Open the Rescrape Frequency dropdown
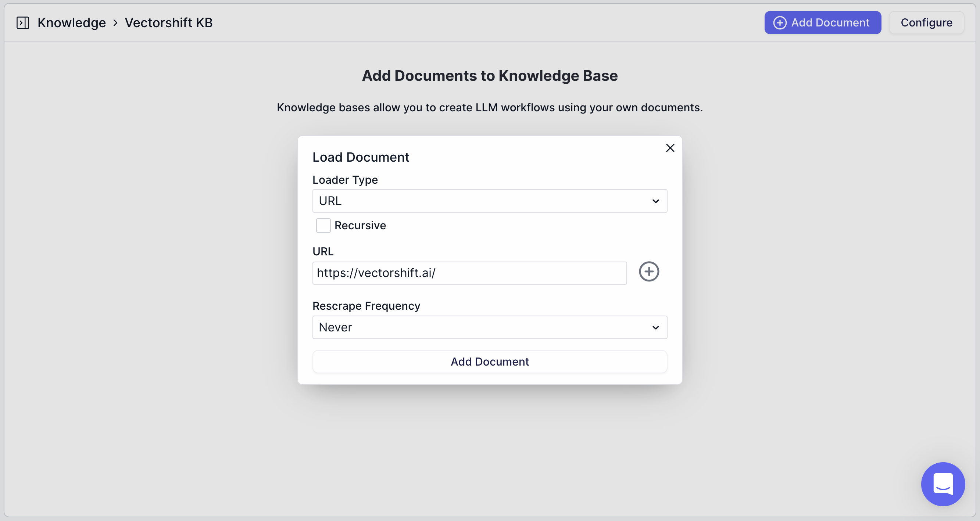Screen dimensions: 980x521 pos(490,327)
